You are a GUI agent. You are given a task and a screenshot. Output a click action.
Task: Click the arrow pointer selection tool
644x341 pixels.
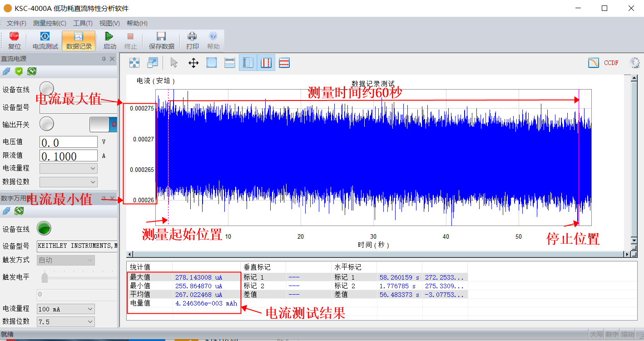click(x=174, y=63)
